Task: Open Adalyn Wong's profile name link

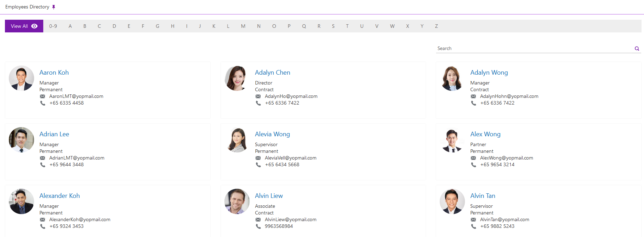Action: [489, 73]
